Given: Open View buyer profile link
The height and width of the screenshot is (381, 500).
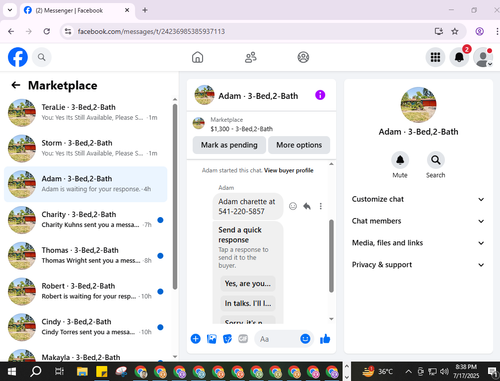Looking at the screenshot, I should pos(289,170).
